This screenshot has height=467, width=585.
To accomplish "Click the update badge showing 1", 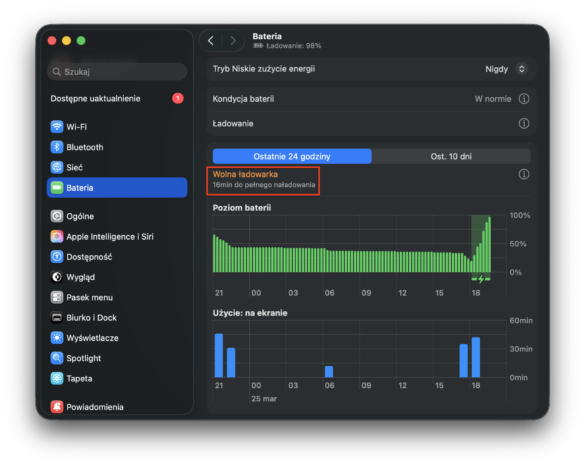I will pos(178,98).
